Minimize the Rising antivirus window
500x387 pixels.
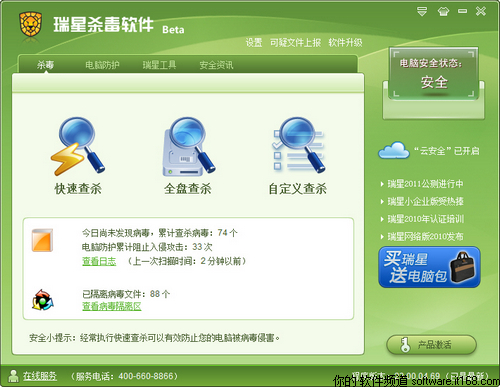[462, 11]
